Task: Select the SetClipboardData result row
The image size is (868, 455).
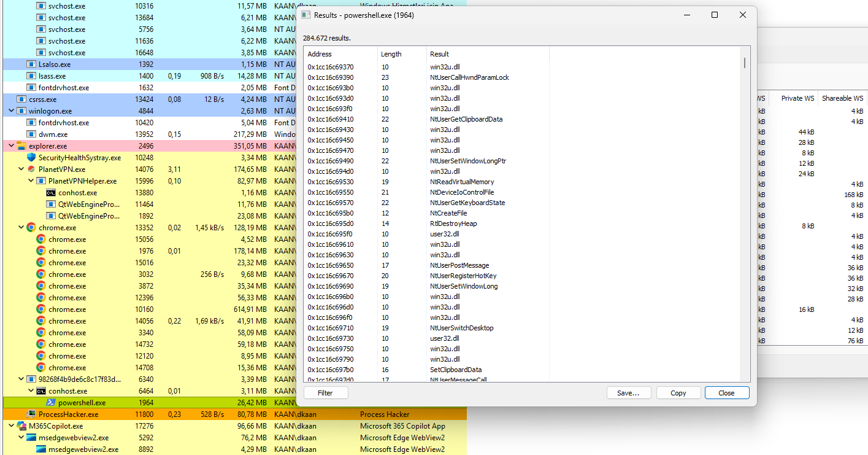Action: 522,370
